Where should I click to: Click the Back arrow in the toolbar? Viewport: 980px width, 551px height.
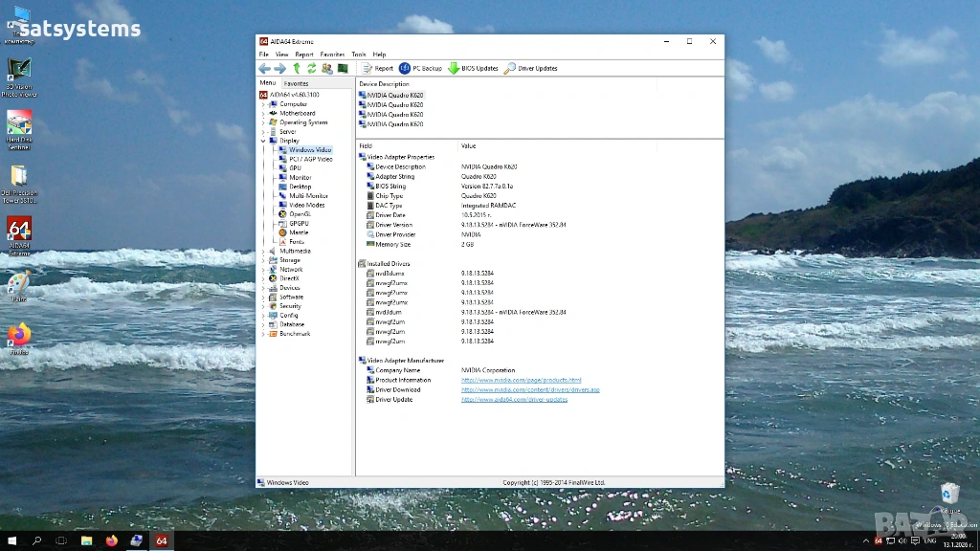coord(265,69)
